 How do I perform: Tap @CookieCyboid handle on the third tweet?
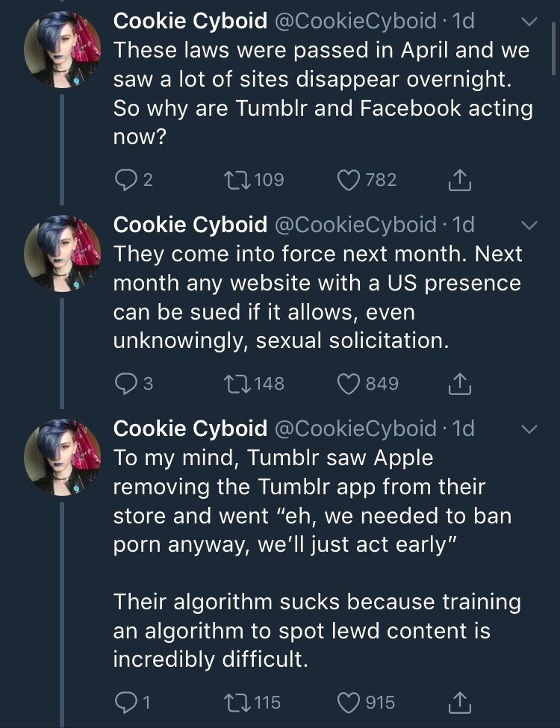pos(355,429)
